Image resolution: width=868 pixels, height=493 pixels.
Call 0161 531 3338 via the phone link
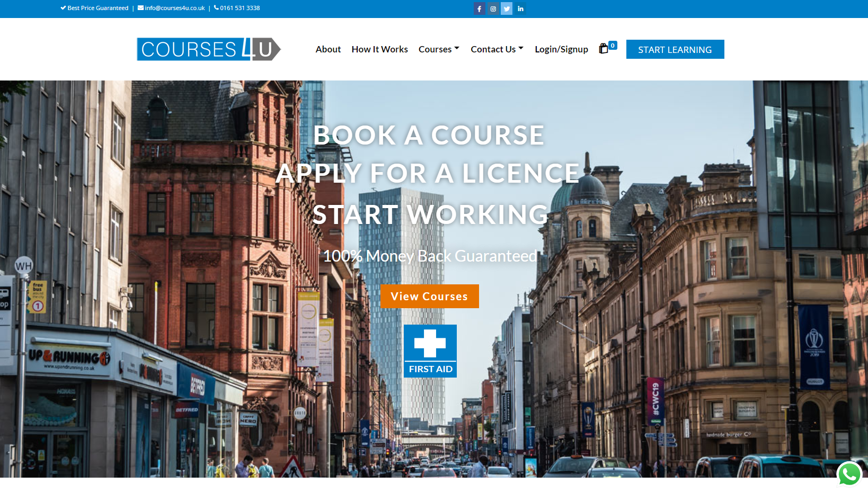240,8
